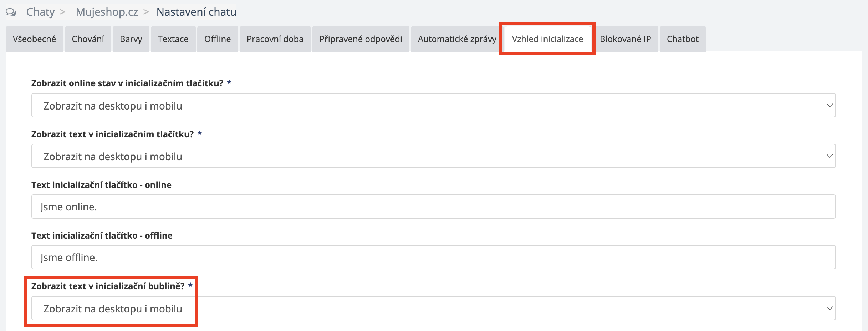Select the Barvy tab
868x331 pixels.
pos(131,39)
